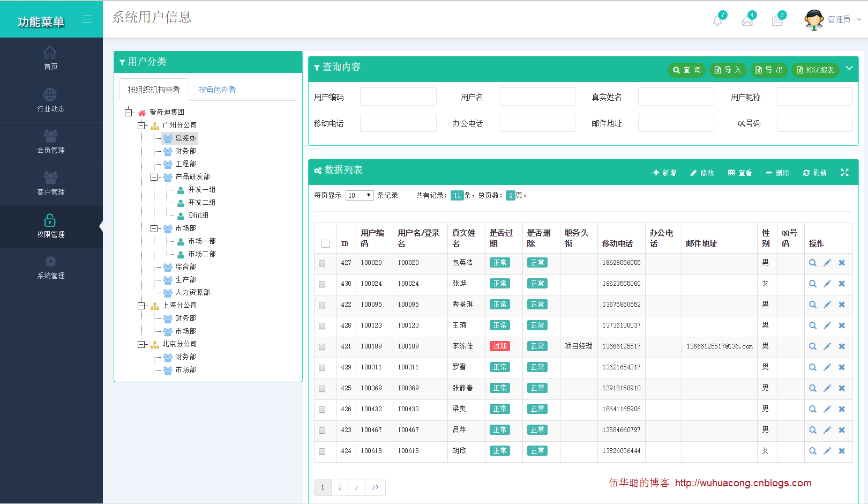
Task: Collapse the 查询内容 panel with chevron
Action: click(x=849, y=68)
